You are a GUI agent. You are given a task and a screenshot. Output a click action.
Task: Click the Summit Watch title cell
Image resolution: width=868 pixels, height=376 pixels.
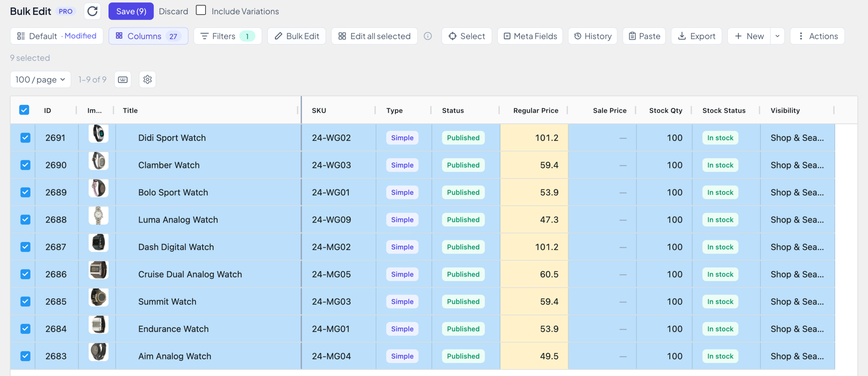[x=208, y=302]
